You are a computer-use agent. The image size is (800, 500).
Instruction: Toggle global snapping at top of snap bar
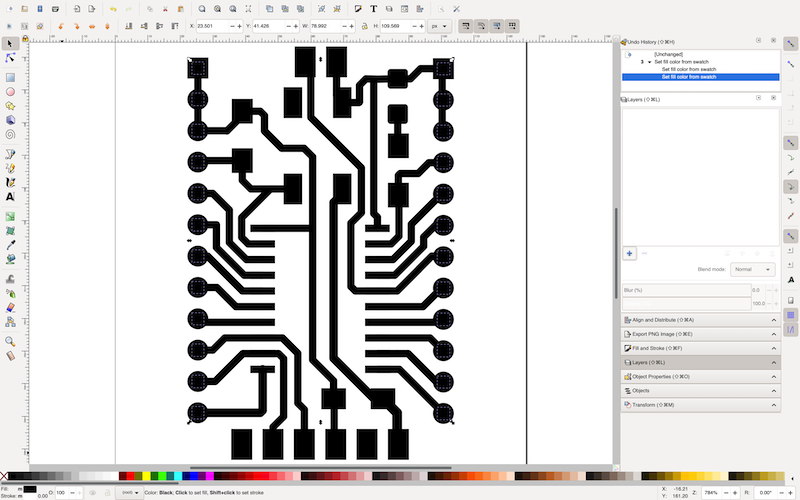790,44
